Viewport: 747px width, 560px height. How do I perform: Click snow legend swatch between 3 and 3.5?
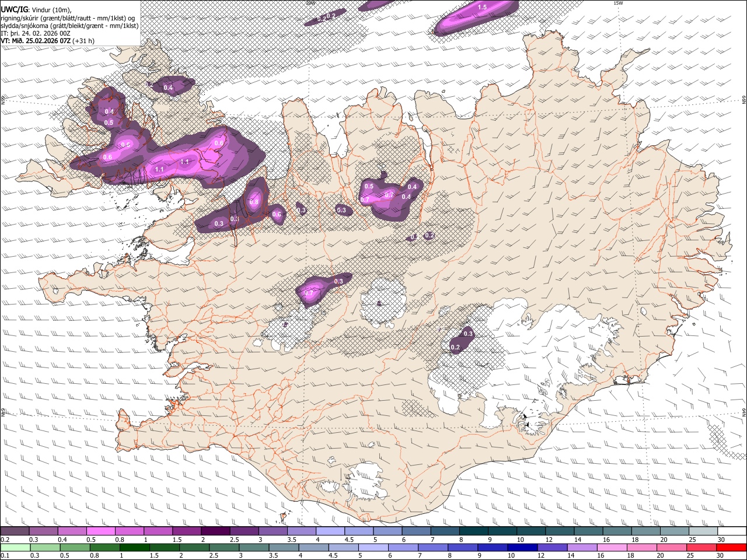tap(273, 531)
